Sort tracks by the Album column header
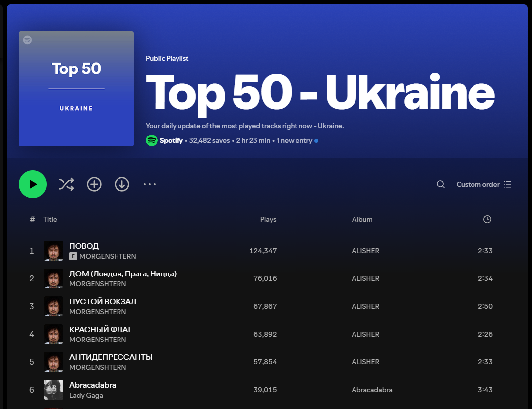This screenshot has width=532, height=409. coord(362,219)
